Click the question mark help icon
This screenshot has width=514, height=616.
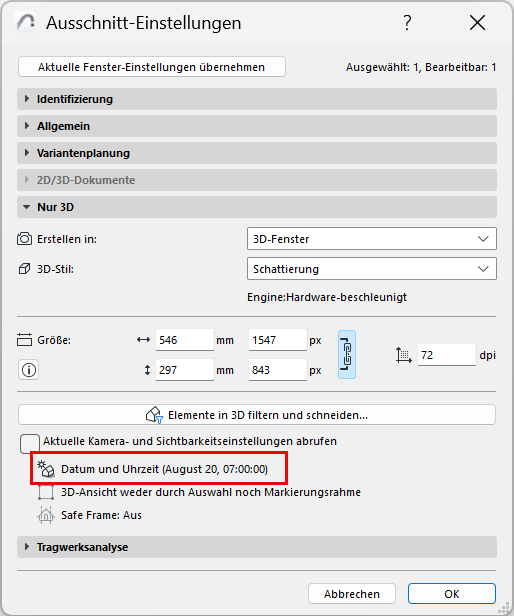[x=408, y=22]
